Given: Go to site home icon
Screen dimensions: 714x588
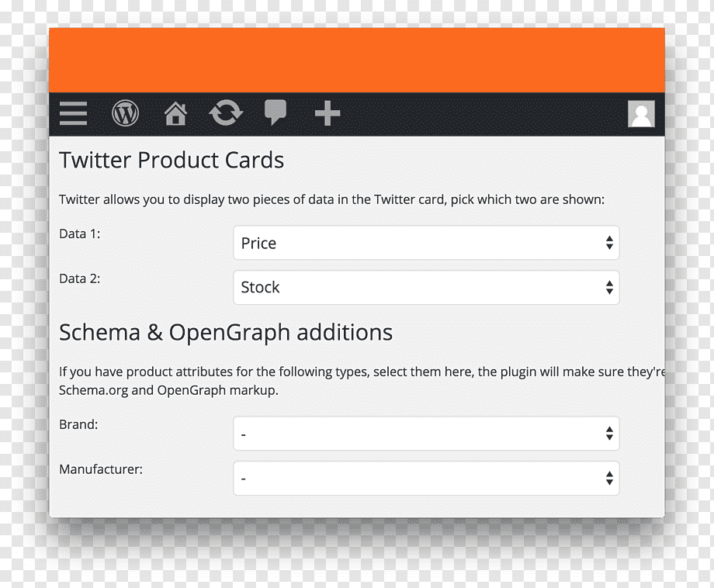Looking at the screenshot, I should (175, 114).
